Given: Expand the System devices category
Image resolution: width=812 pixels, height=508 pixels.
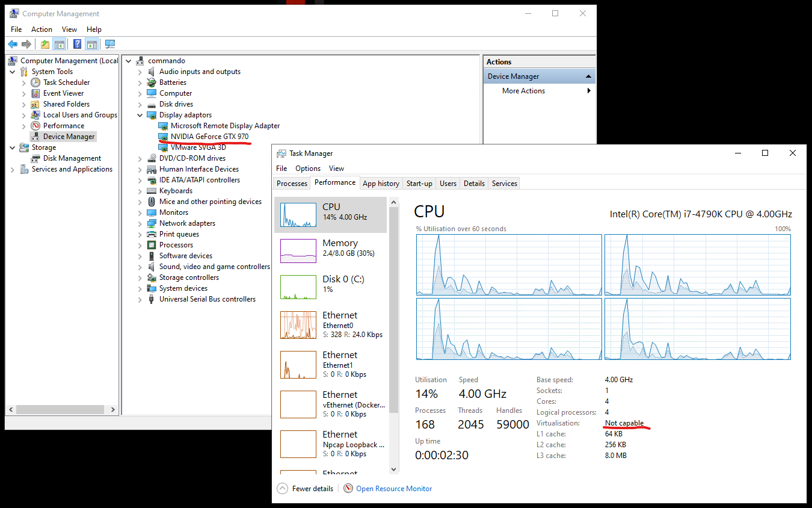Looking at the screenshot, I should (x=140, y=288).
